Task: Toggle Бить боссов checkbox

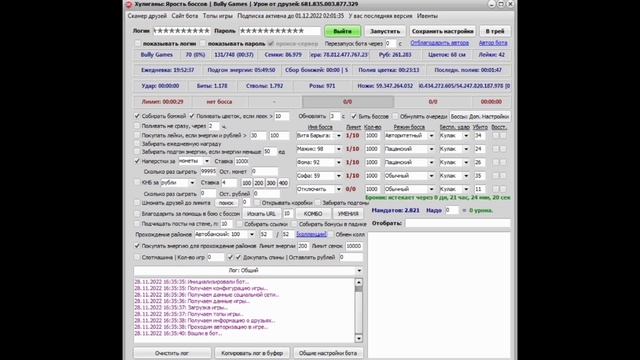Action: (354, 116)
